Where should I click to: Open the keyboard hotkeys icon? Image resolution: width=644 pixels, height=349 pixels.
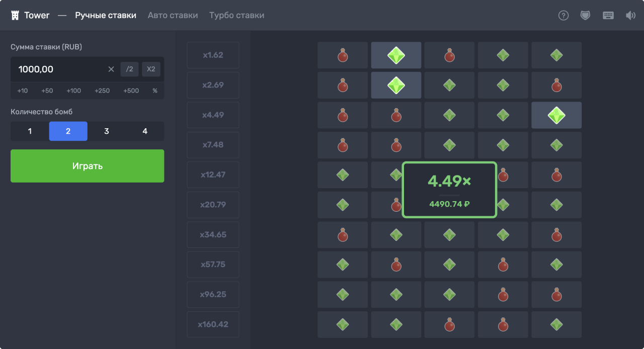608,16
